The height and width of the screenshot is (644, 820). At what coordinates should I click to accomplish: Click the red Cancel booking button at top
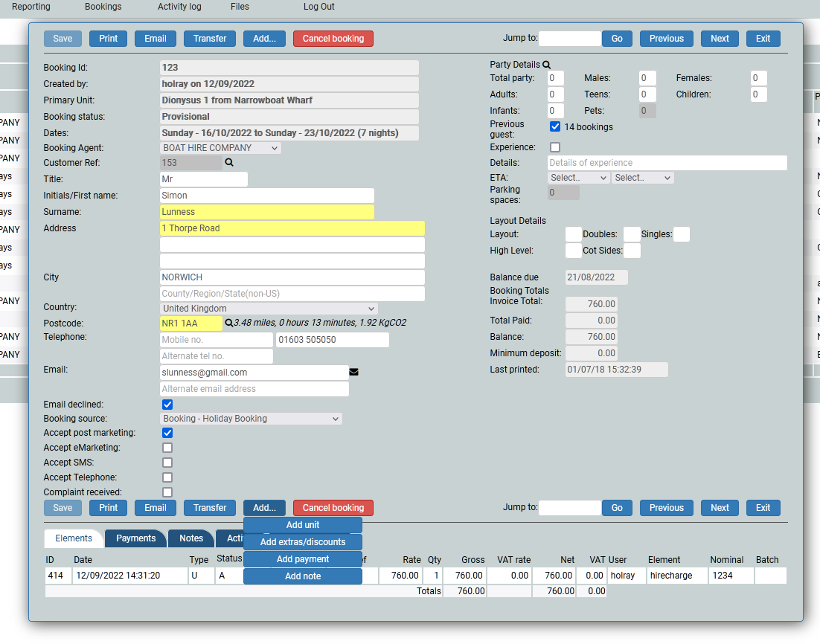point(333,39)
